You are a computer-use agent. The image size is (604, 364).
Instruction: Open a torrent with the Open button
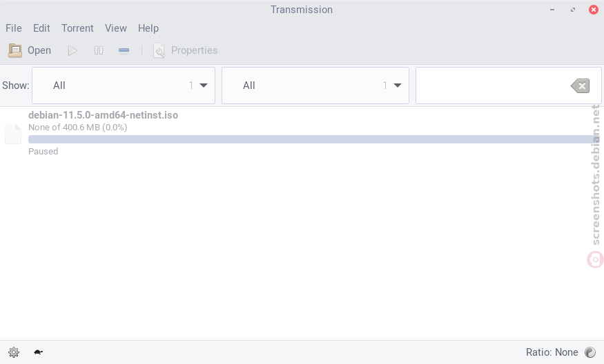tap(30, 50)
